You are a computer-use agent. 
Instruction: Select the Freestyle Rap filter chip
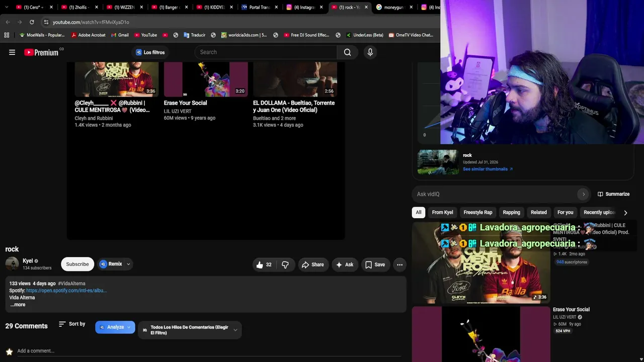tap(478, 212)
